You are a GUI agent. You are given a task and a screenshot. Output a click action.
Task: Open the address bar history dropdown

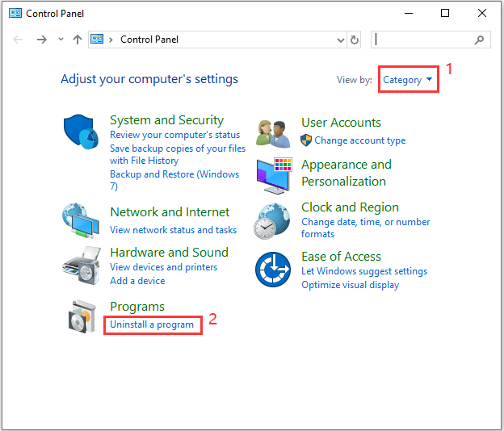[340, 40]
